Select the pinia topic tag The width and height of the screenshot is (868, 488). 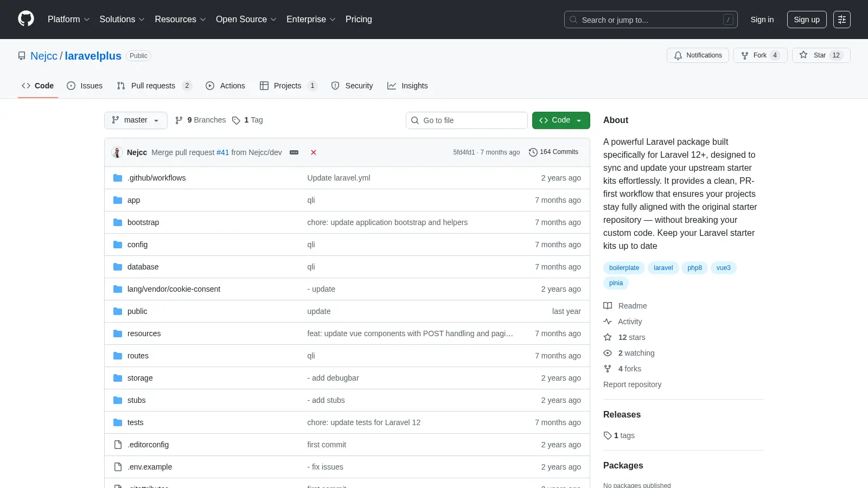[x=616, y=283]
